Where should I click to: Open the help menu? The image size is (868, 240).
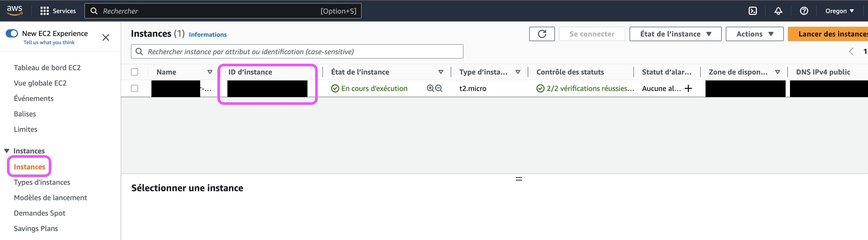coord(804,11)
